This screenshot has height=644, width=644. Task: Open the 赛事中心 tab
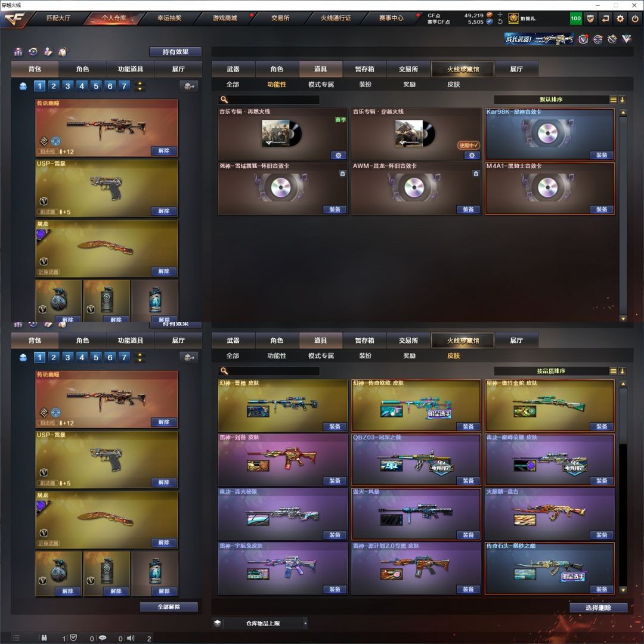(391, 18)
